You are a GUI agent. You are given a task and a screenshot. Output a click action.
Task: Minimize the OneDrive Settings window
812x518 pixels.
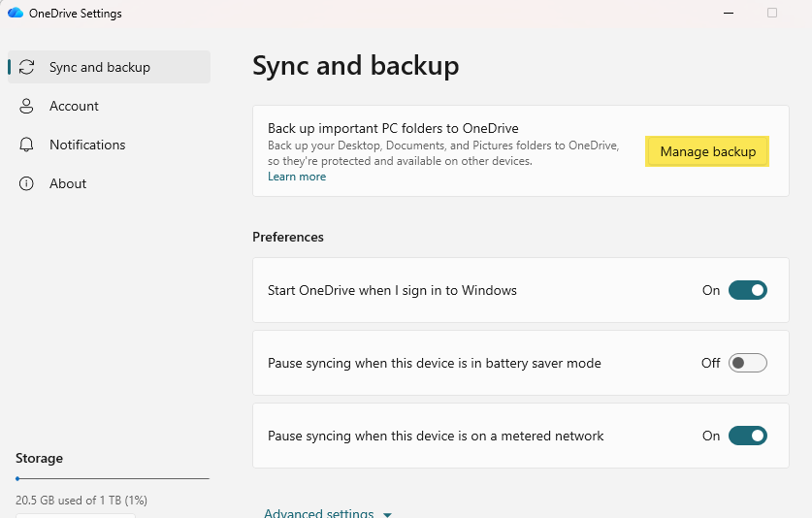[x=729, y=13]
